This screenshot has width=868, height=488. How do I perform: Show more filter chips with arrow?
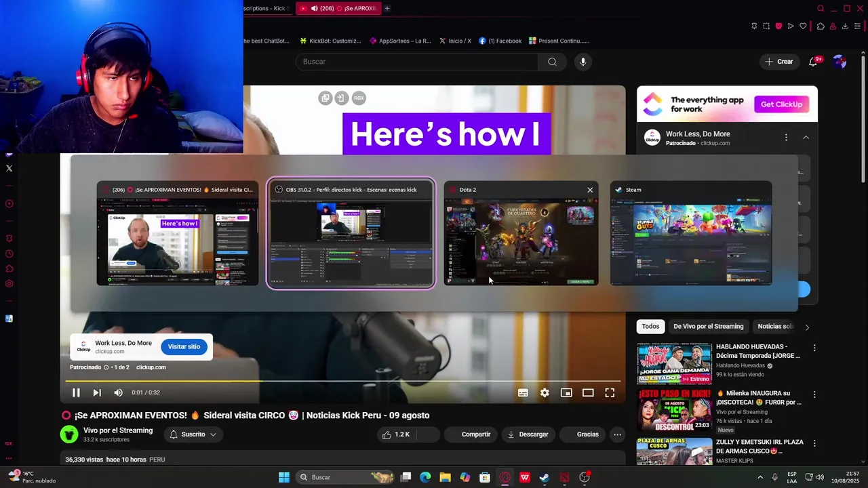[x=807, y=327]
